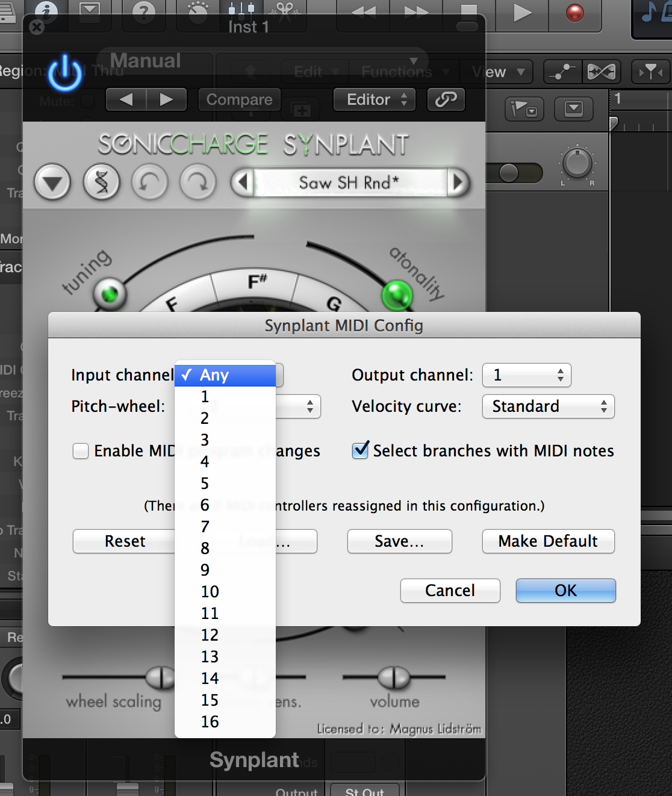Choose channel 10 from Input channel list
Image resolution: width=672 pixels, height=796 pixels.
point(210,591)
